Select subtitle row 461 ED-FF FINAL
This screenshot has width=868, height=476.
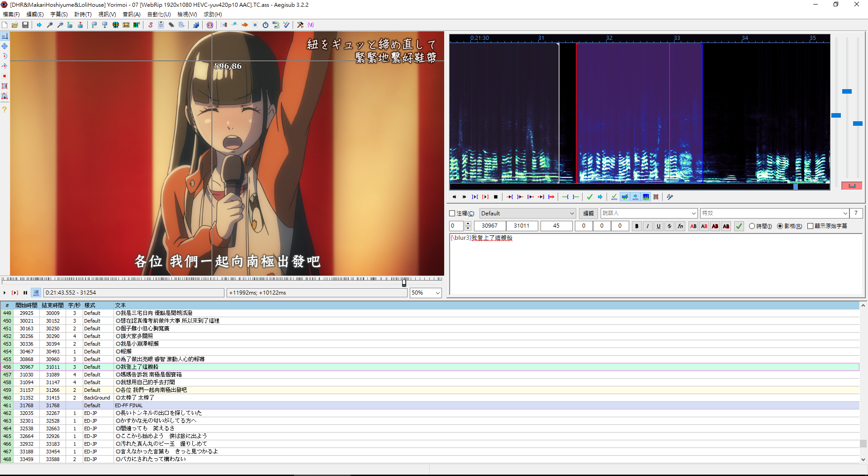click(430, 405)
